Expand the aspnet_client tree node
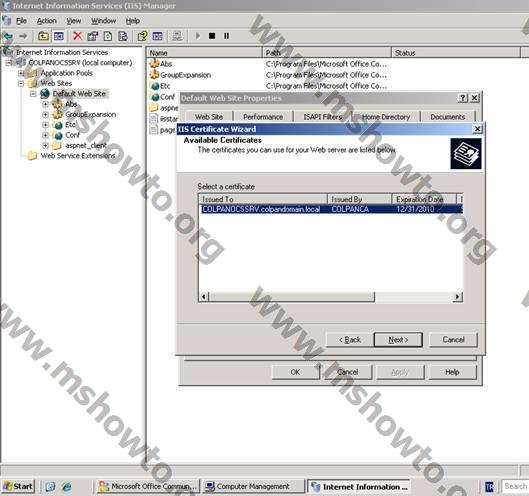The width and height of the screenshot is (529, 496). [45, 145]
